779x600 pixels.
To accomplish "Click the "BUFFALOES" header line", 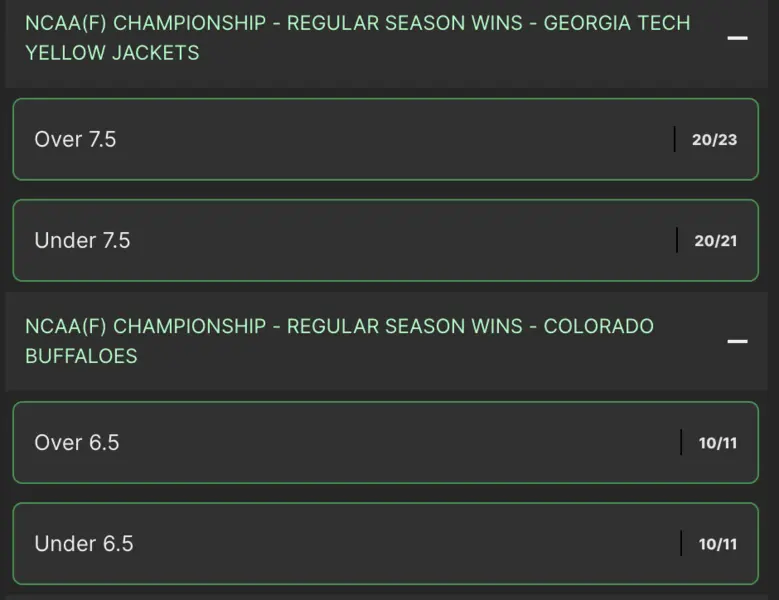I will pos(81,356).
